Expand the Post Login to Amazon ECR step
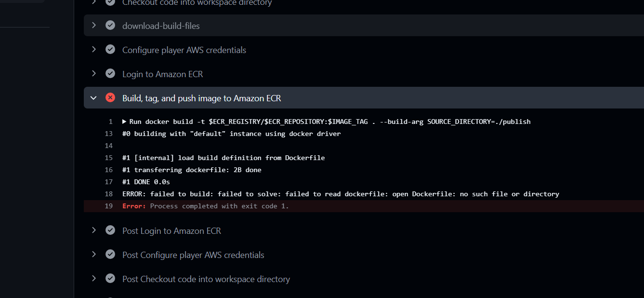Image resolution: width=644 pixels, height=298 pixels. coord(93,230)
